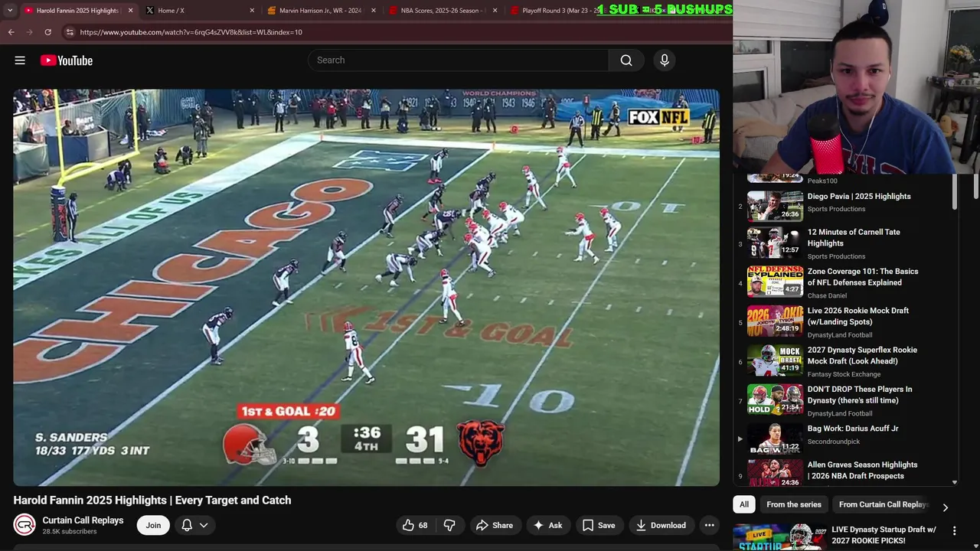The width and height of the screenshot is (980, 551).
Task: Open the more actions three-dot menu under the video
Action: point(710,525)
